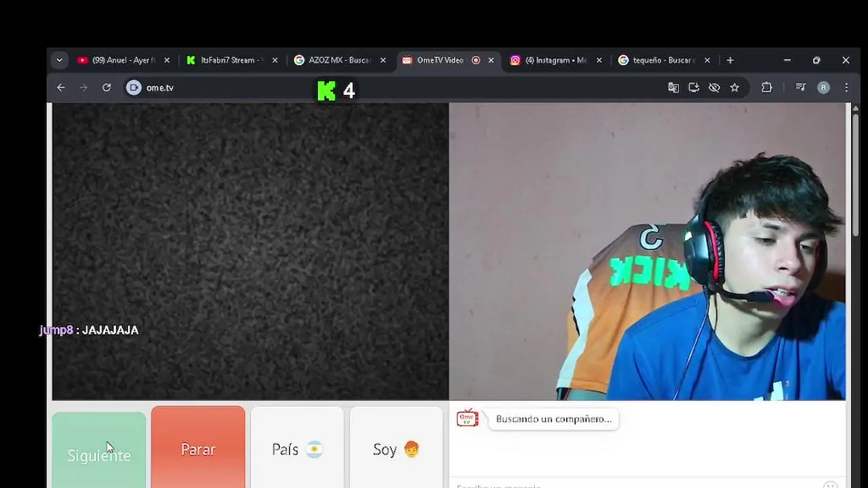Reload the ome.tv page
Screen dimensions: 868x488
pyautogui.click(x=106, y=87)
